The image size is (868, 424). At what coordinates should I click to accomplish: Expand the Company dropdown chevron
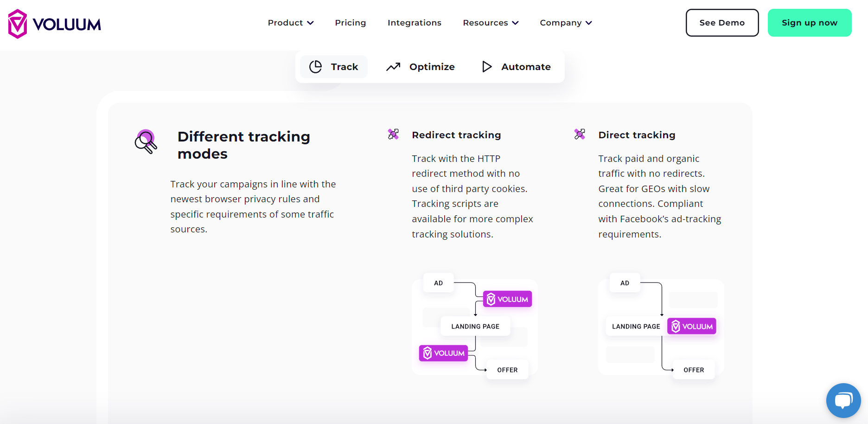click(589, 23)
